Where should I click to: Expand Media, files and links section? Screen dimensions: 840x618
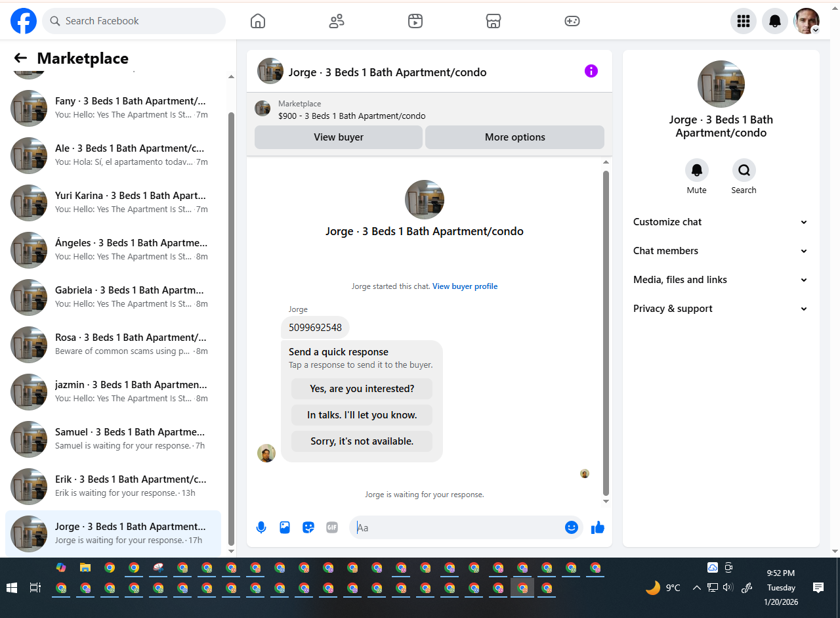(x=721, y=280)
